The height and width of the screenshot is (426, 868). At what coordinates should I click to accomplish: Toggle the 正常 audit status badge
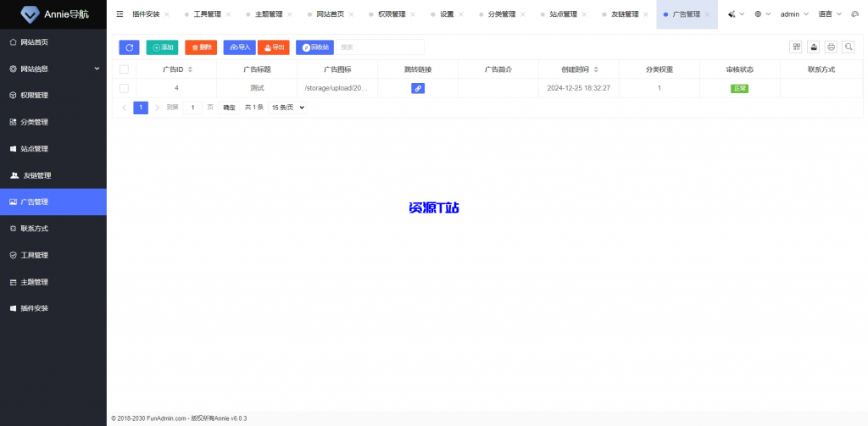click(739, 88)
